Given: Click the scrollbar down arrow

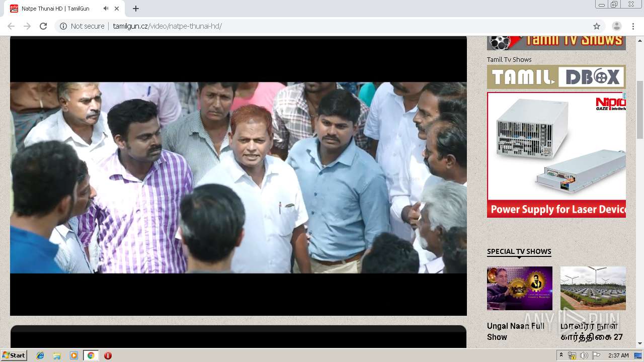Looking at the screenshot, I should [640, 343].
